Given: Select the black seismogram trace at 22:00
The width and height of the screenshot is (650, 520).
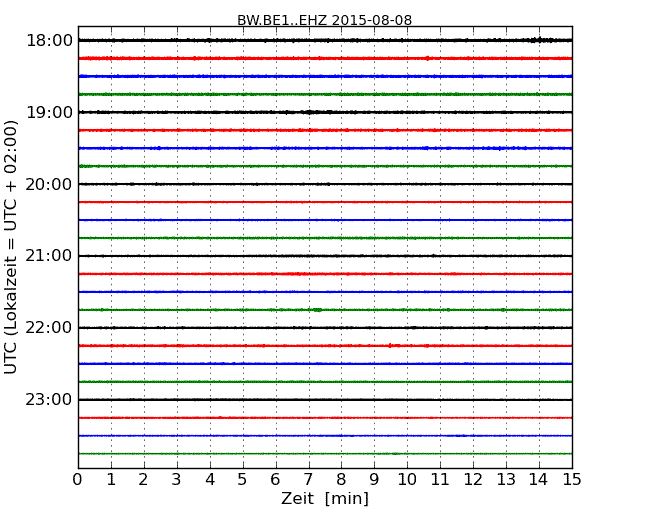Looking at the screenshot, I should (325, 328).
